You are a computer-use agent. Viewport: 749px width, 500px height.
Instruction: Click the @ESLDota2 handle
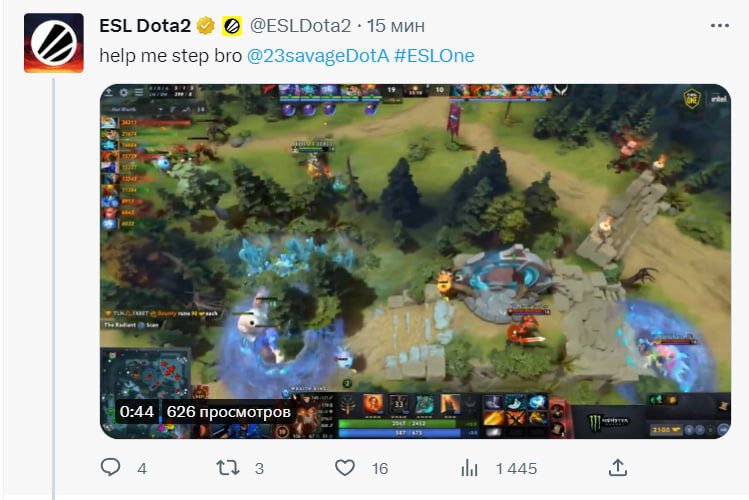point(300,25)
